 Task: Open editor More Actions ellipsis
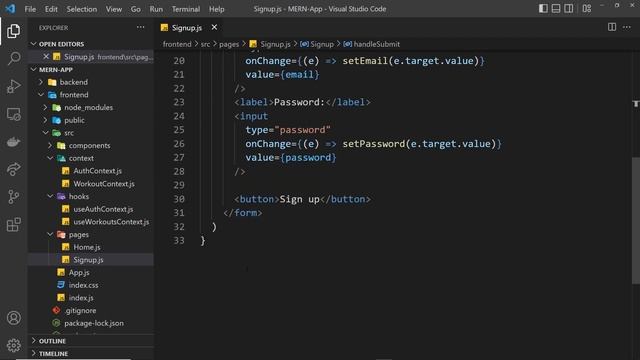(x=627, y=27)
